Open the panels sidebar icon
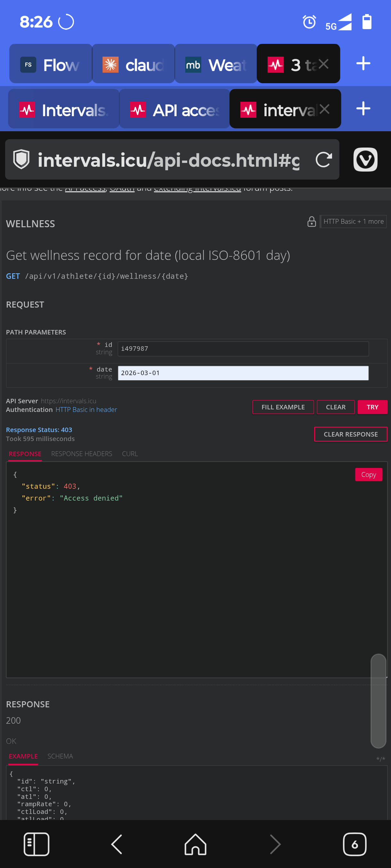 [x=37, y=844]
